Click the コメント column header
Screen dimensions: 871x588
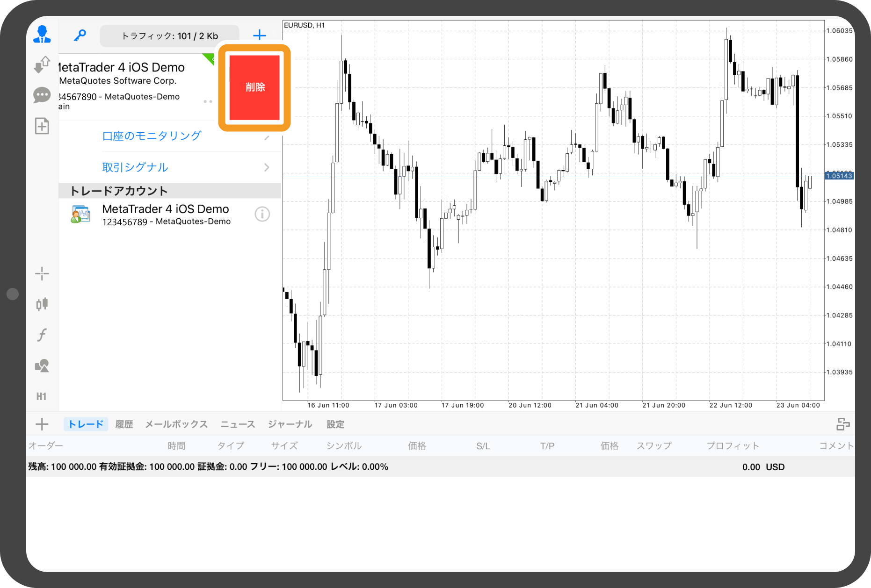point(836,446)
